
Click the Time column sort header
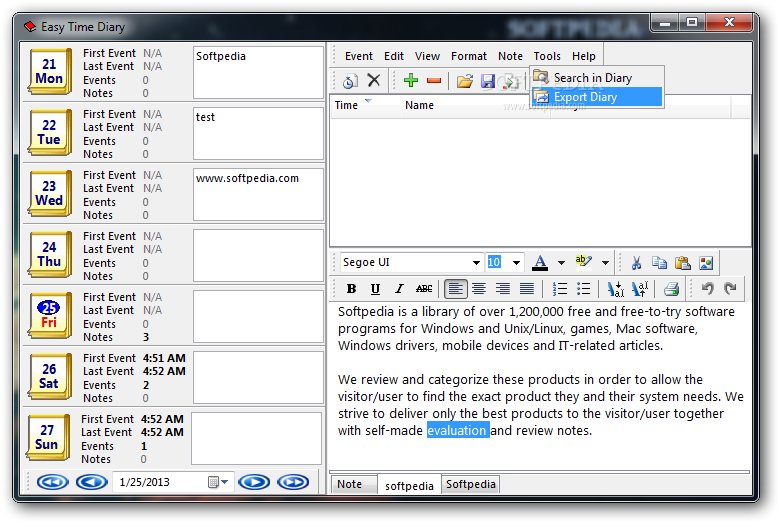click(x=366, y=105)
